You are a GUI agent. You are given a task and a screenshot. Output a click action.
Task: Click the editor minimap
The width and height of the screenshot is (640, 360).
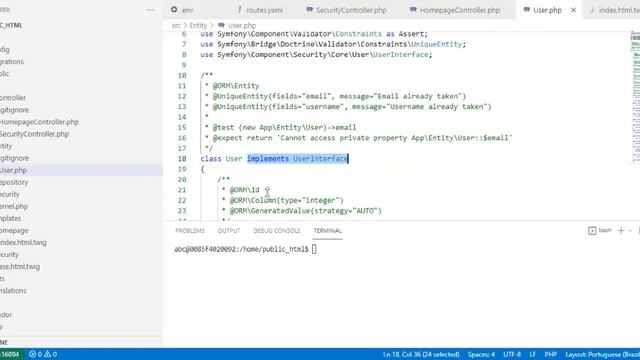pyautogui.click(x=635, y=97)
